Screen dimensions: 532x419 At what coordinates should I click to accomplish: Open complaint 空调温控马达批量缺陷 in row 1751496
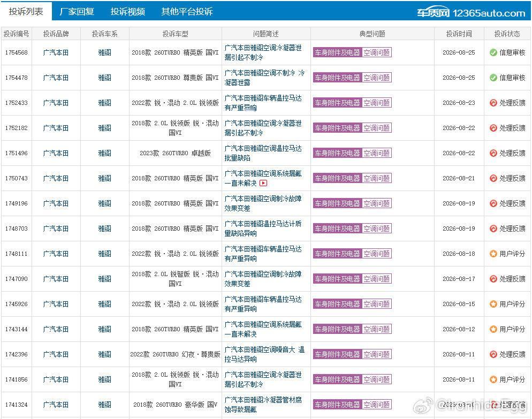(x=263, y=153)
